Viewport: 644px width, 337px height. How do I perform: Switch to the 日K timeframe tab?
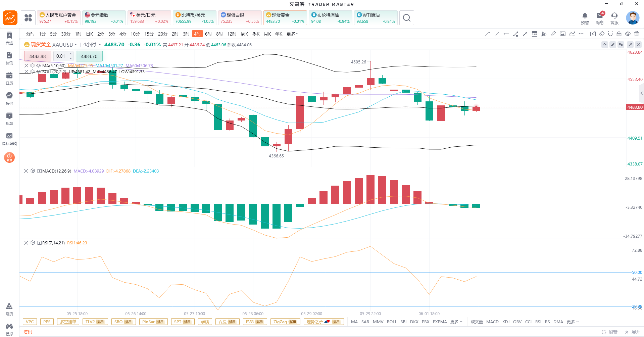tap(90, 34)
